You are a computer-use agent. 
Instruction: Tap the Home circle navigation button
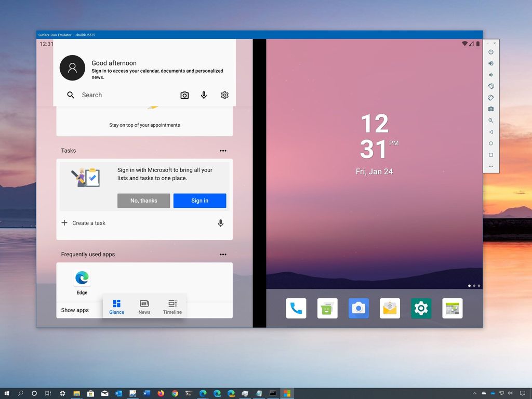[490, 143]
